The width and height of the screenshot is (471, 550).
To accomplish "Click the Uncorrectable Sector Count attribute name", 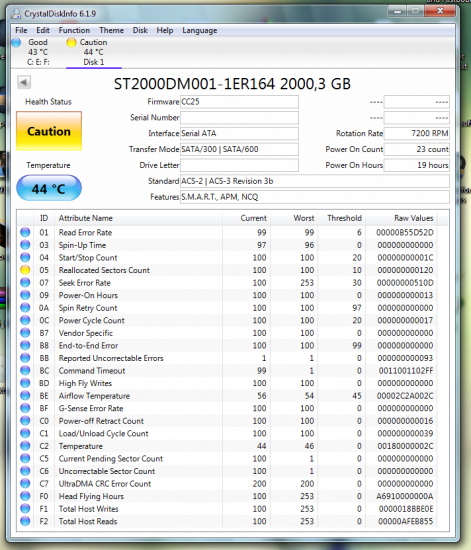I will (x=107, y=471).
